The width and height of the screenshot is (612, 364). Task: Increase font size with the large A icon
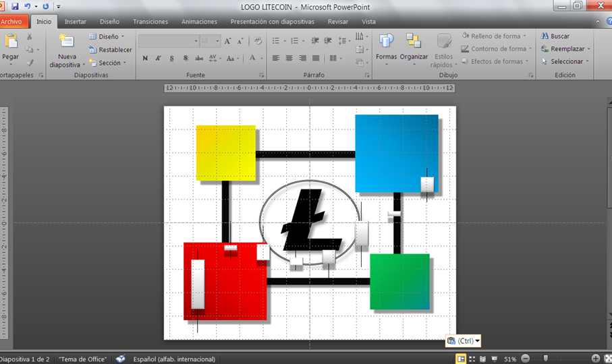[x=228, y=41]
